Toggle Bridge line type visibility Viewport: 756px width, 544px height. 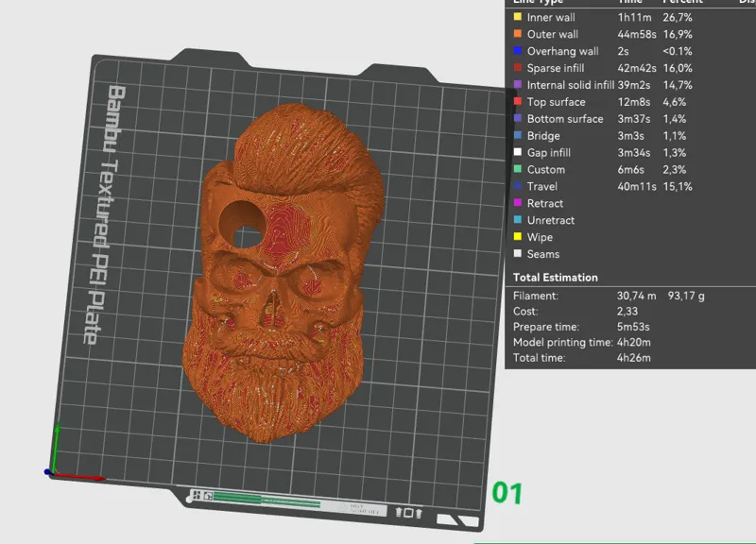517,135
